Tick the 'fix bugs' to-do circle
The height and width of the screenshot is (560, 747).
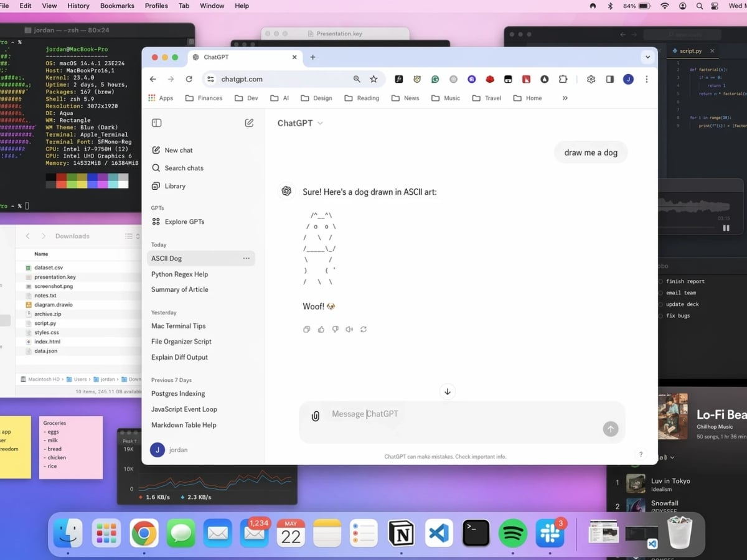[660, 315]
